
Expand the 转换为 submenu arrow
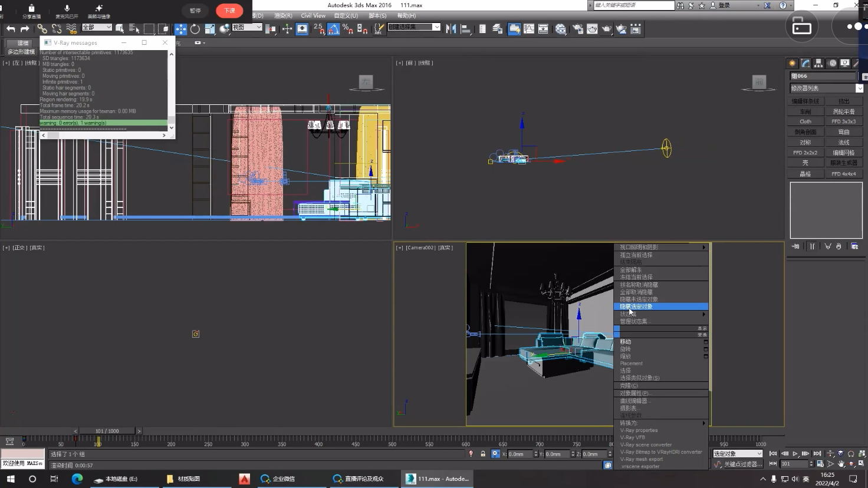click(x=703, y=423)
